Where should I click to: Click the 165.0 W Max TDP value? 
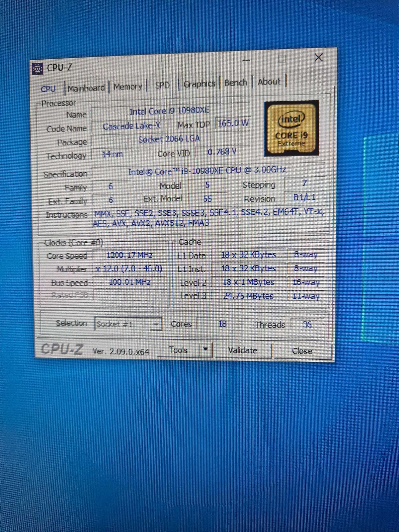click(x=233, y=123)
